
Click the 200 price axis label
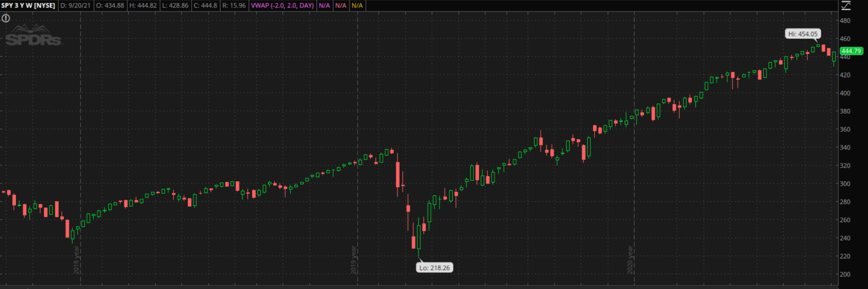[845, 275]
